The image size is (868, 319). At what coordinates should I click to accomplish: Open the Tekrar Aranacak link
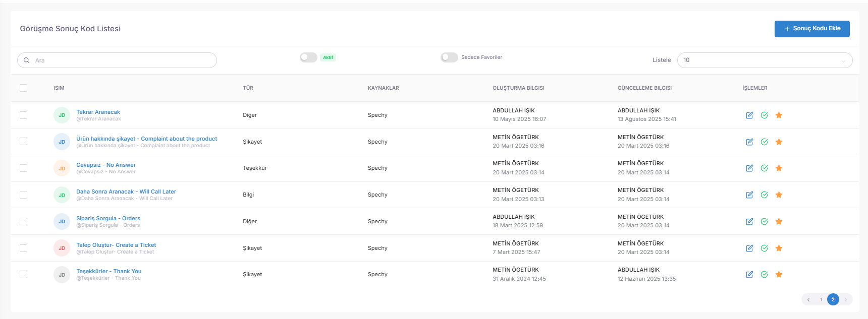[98, 112]
